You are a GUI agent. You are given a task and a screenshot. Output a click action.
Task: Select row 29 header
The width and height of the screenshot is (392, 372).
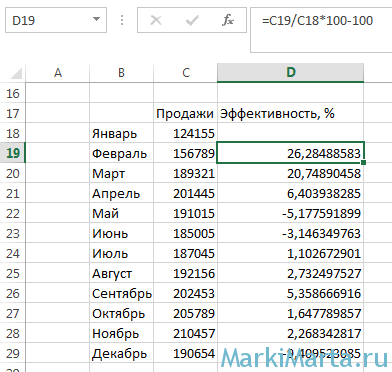pyautogui.click(x=13, y=353)
